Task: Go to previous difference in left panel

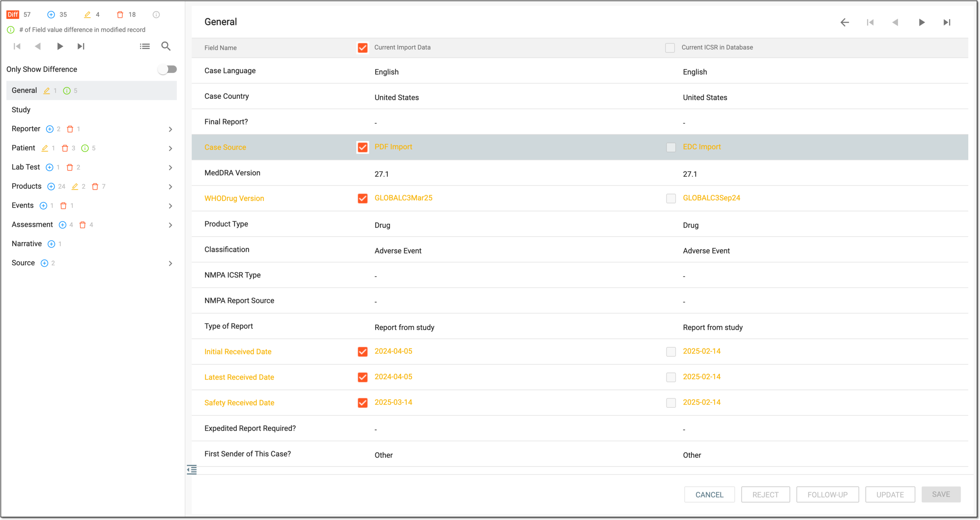Action: pos(38,46)
